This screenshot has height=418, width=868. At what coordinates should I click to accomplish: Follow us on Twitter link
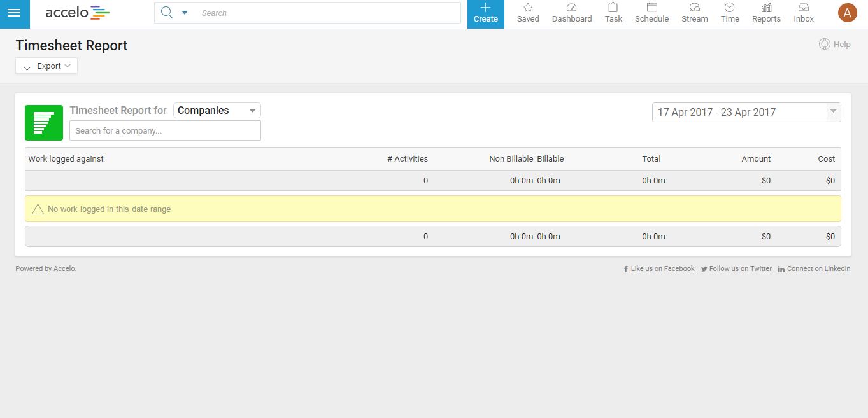coord(740,269)
